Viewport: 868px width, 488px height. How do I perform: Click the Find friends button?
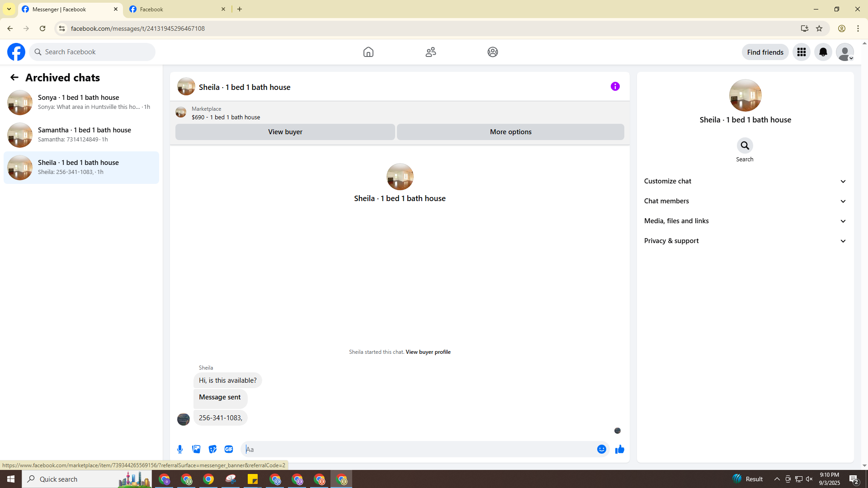click(765, 52)
